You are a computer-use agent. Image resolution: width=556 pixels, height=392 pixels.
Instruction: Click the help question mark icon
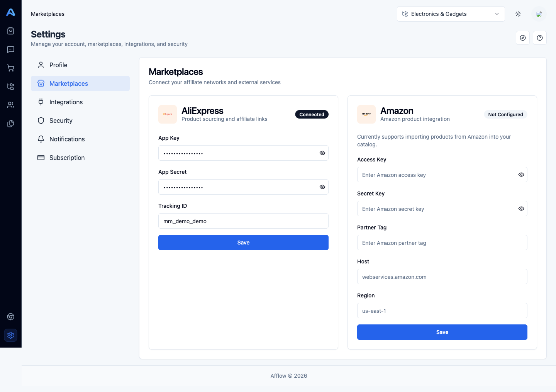coord(540,38)
